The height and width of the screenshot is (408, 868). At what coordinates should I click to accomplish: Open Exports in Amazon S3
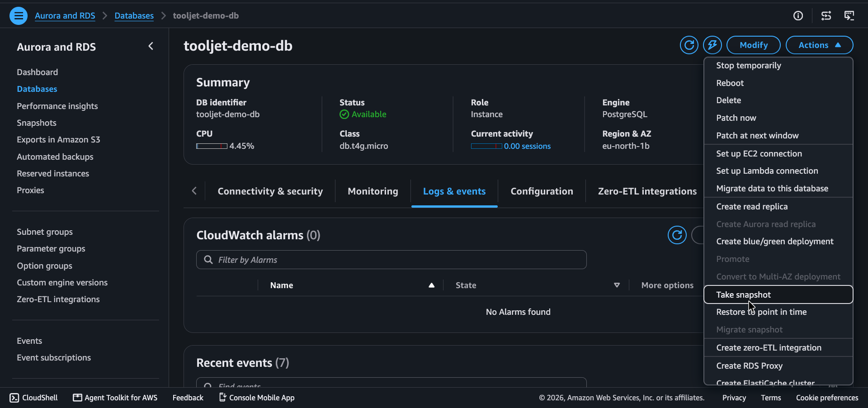pos(58,140)
